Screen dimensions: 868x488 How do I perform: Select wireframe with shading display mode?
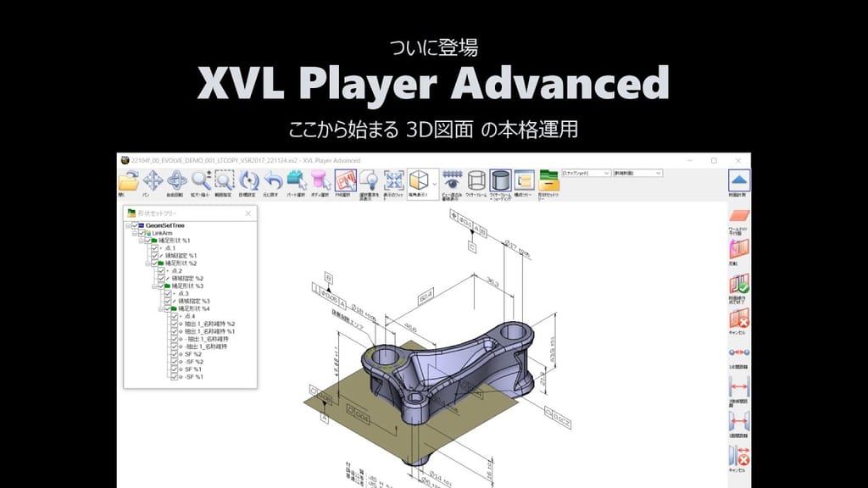coord(501,180)
